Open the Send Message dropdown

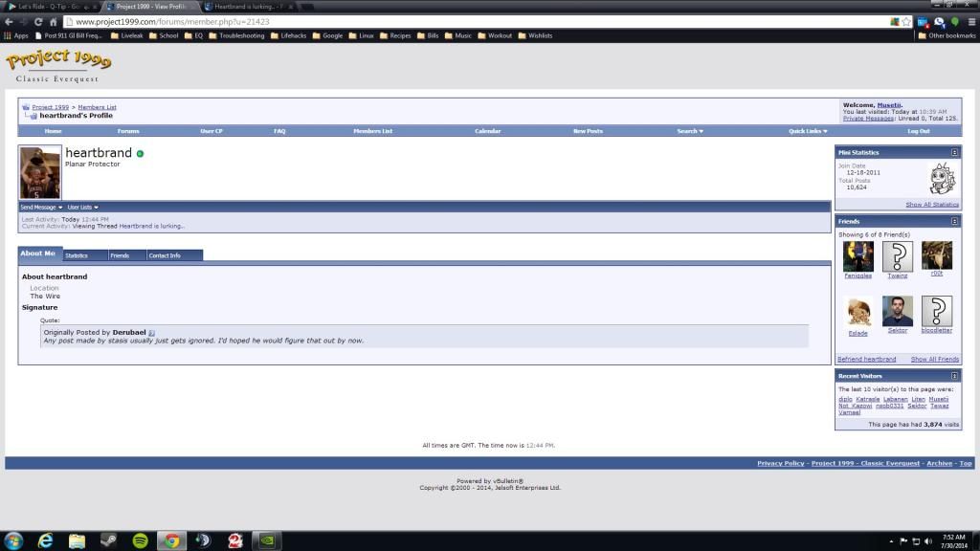[41, 207]
